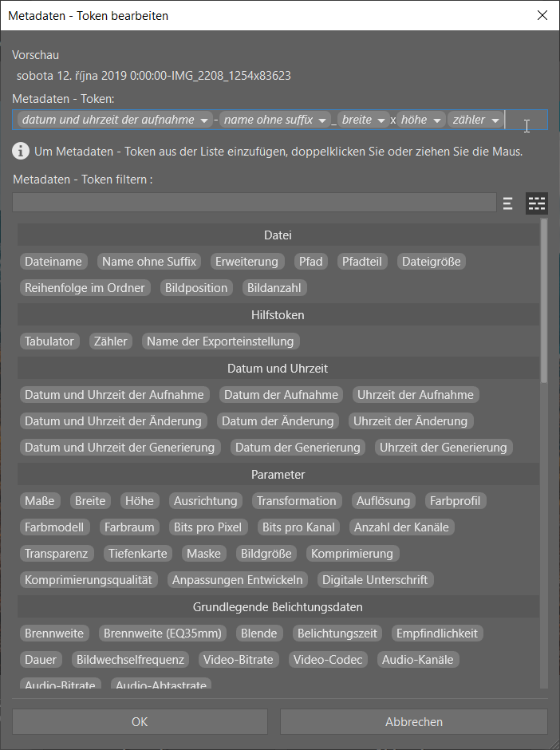Select the Blende token
Image resolution: width=560 pixels, height=750 pixels.
[x=259, y=633]
